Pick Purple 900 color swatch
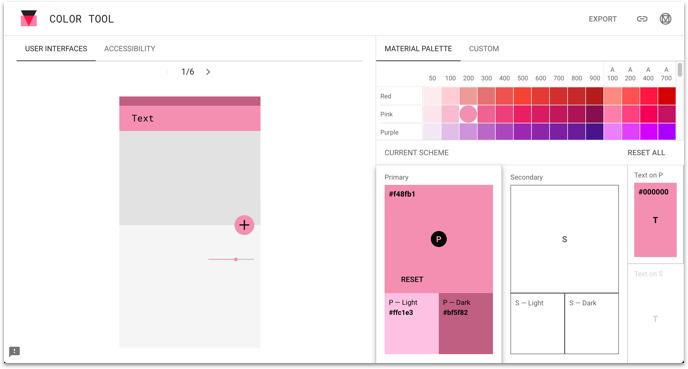Screen dimensions: 688x369 [595, 132]
